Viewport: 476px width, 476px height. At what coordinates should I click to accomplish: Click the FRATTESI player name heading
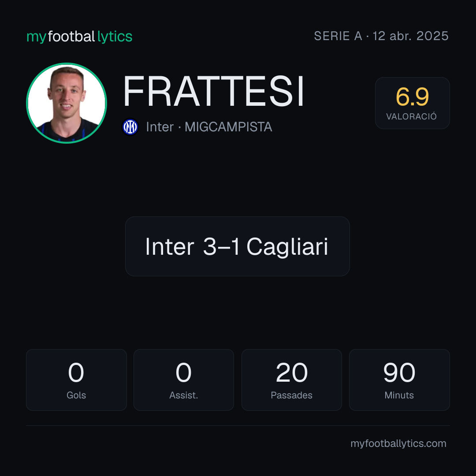click(213, 91)
